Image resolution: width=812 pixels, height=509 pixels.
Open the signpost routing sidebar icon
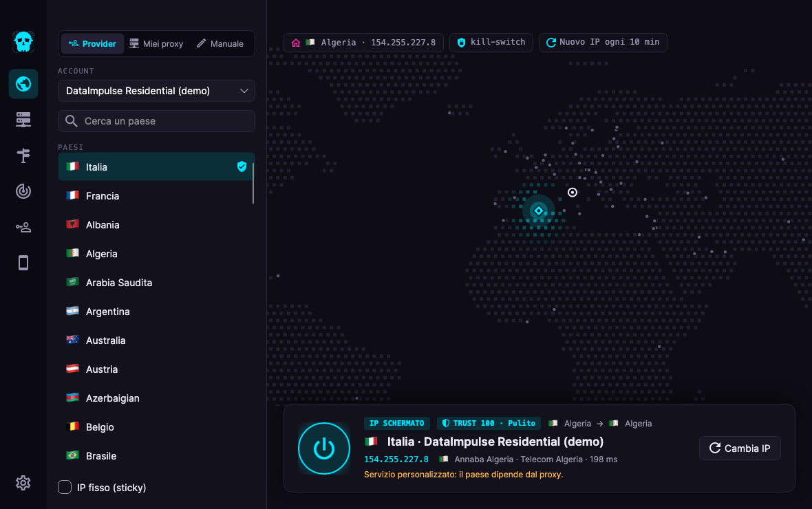[23, 155]
